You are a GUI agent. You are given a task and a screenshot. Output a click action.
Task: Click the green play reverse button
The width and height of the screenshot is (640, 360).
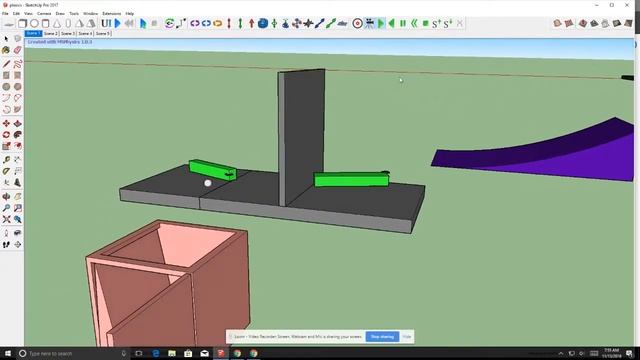coord(391,24)
